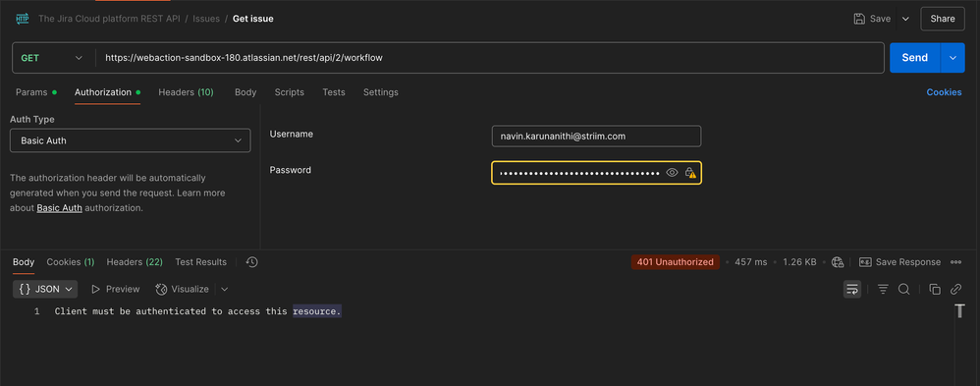The width and height of the screenshot is (980, 386).
Task: Toggle word wrap in response body
Action: click(x=852, y=289)
